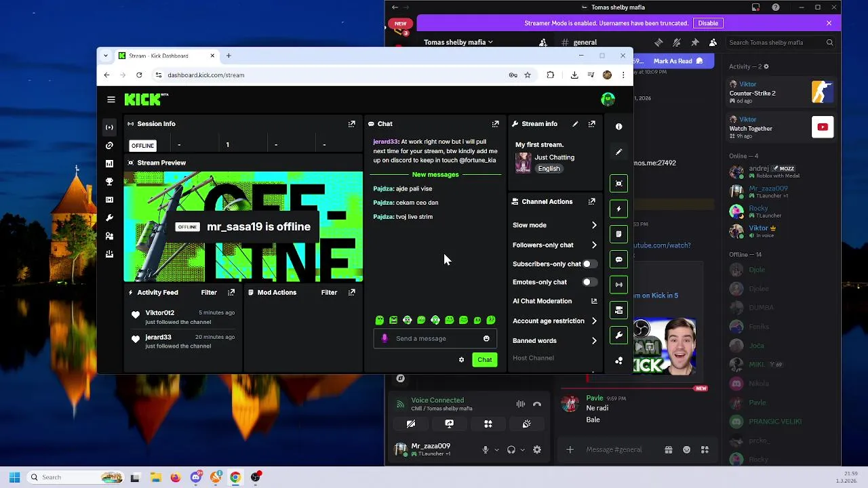Edit Stream info with pencil icon
This screenshot has height=488, width=868.
click(x=575, y=124)
